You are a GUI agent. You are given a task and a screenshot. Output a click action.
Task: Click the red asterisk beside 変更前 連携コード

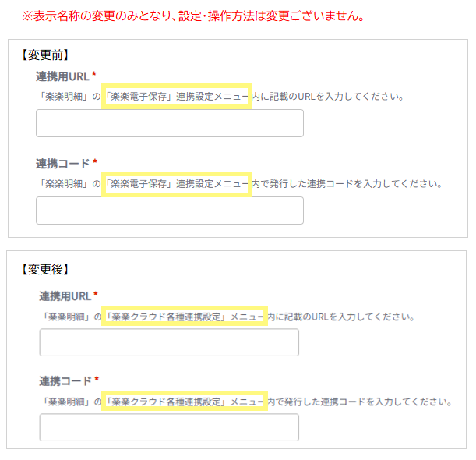[x=95, y=162]
